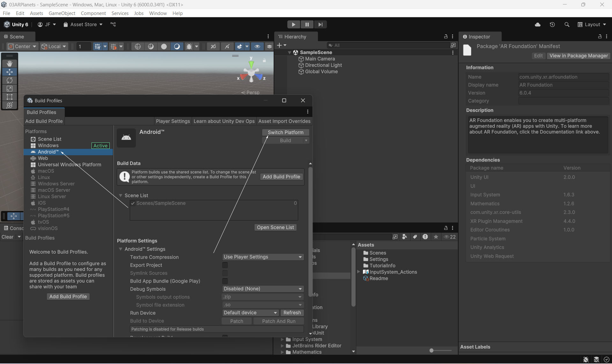
Task: Select the Rotate tool in Scene view
Action: coord(10,80)
